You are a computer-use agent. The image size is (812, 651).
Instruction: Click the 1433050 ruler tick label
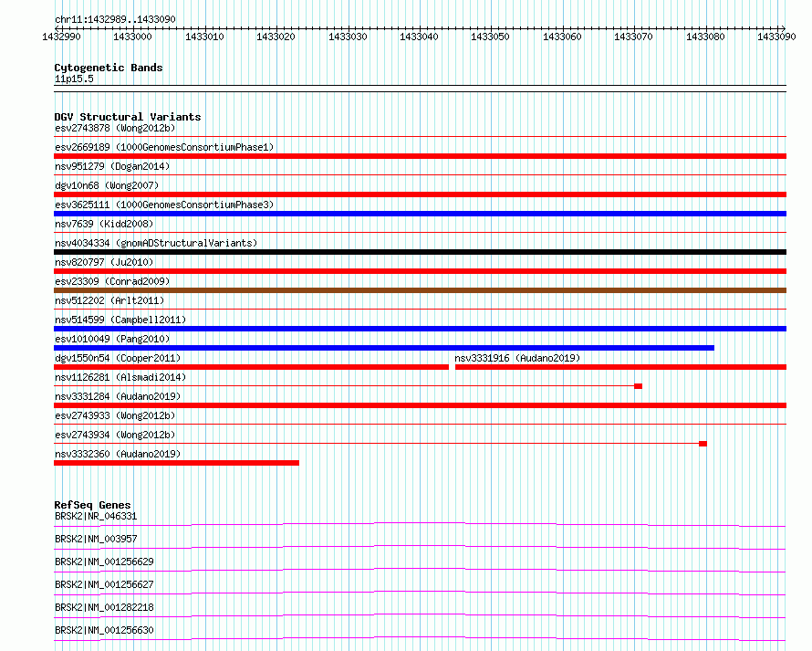490,37
